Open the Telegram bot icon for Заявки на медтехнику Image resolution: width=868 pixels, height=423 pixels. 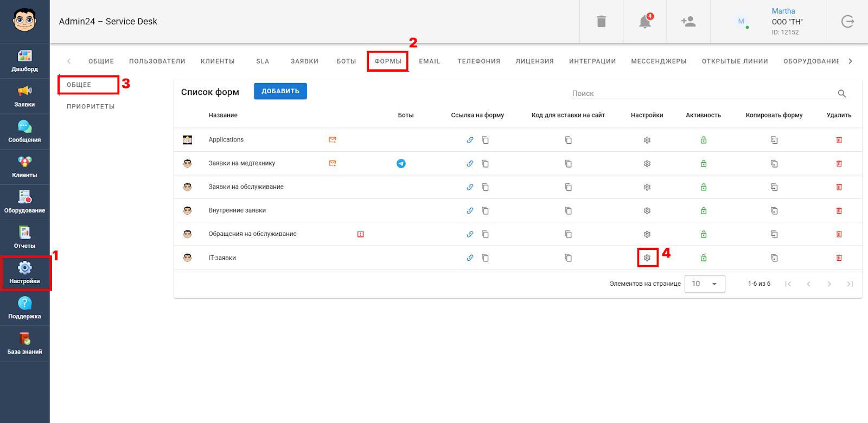[401, 164]
